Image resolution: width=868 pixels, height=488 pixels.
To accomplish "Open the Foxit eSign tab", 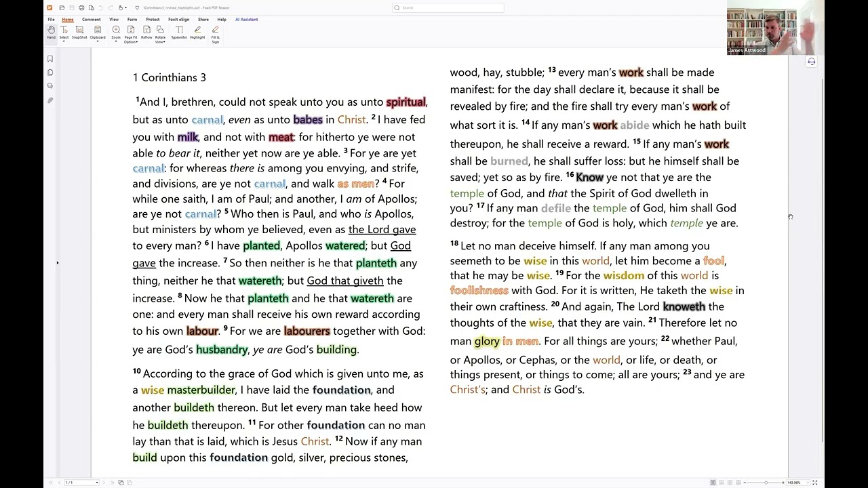I will (x=179, y=20).
